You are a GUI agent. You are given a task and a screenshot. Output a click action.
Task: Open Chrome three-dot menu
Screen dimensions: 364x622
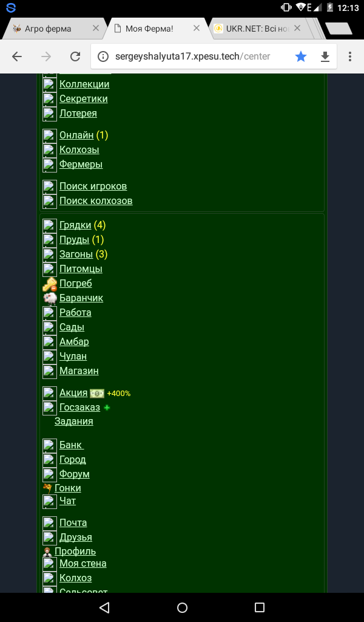(x=350, y=56)
